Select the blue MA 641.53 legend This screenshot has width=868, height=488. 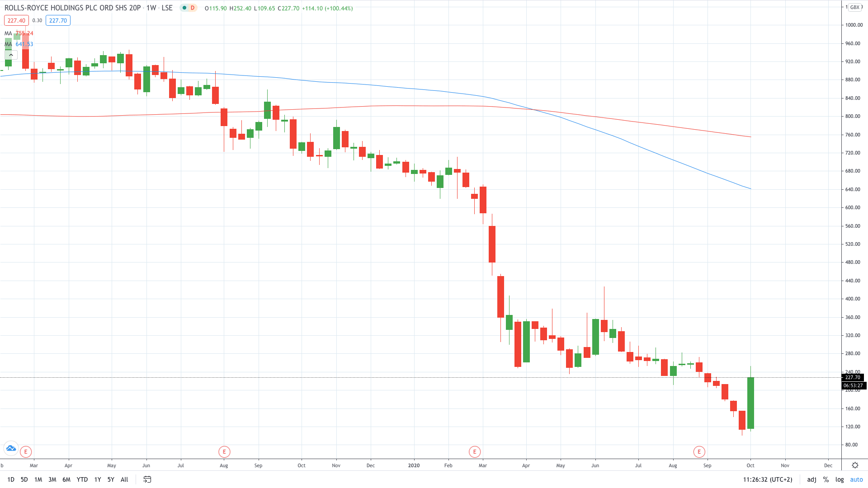pyautogui.click(x=19, y=44)
